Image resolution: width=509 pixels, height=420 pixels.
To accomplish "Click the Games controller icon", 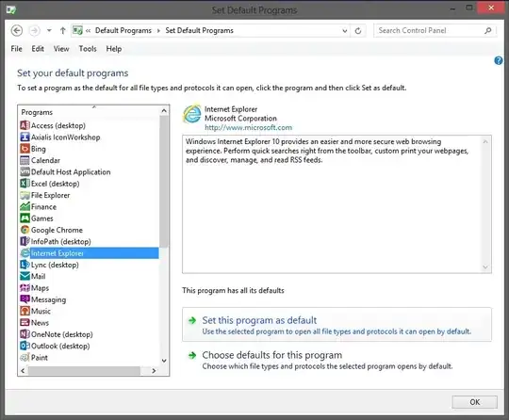I will point(25,218).
